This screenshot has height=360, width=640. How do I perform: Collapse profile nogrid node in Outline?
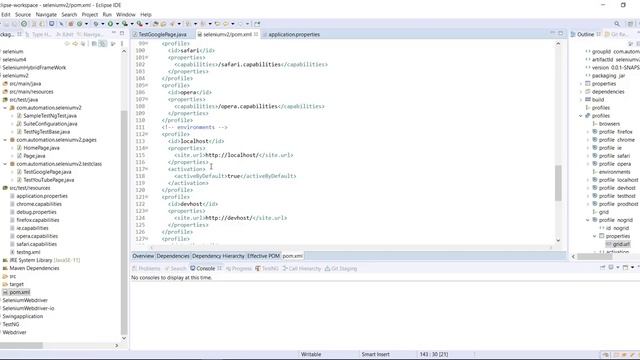tap(588, 220)
